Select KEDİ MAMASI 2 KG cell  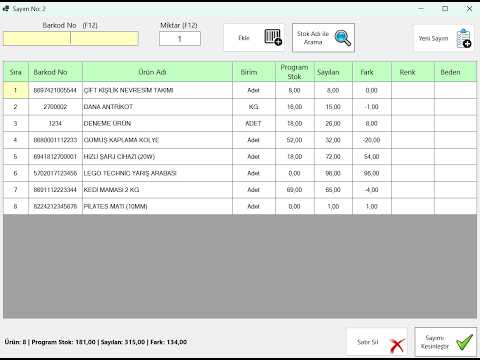(x=157, y=190)
